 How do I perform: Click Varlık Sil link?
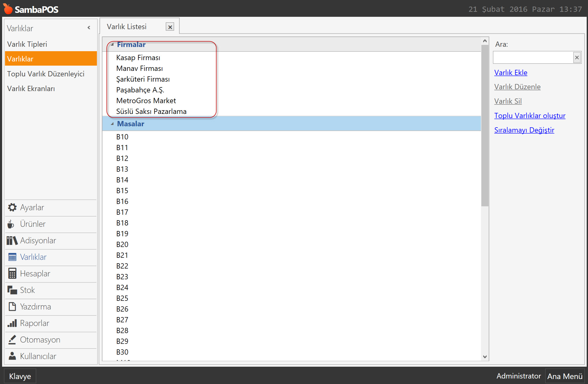508,101
